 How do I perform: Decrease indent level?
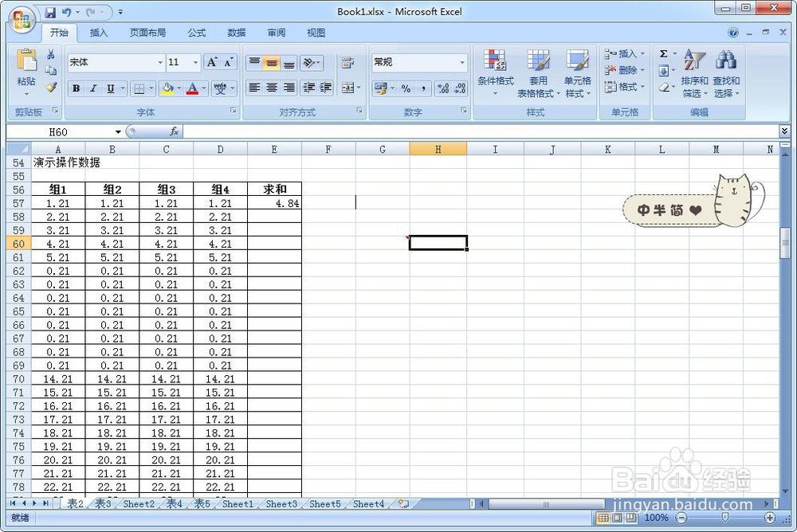click(x=308, y=88)
